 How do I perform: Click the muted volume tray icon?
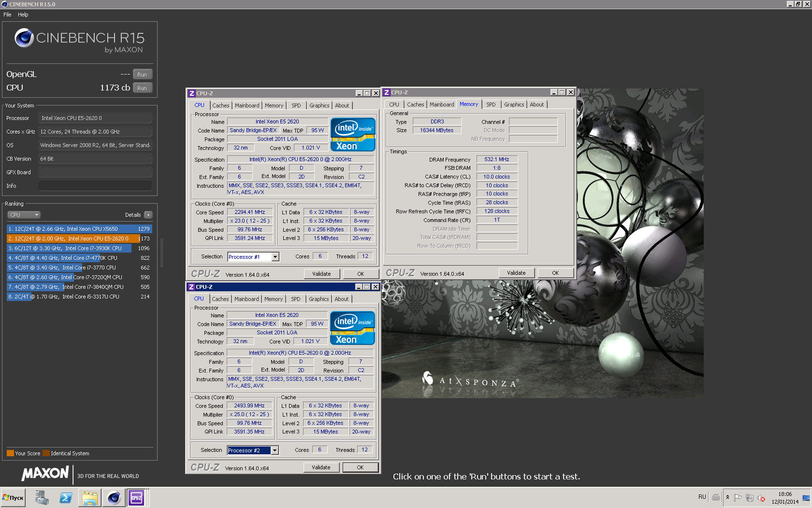click(761, 498)
